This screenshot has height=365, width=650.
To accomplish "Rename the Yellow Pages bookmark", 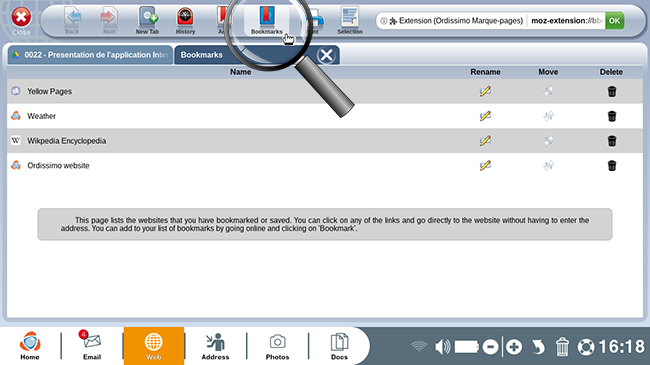I will tap(485, 91).
